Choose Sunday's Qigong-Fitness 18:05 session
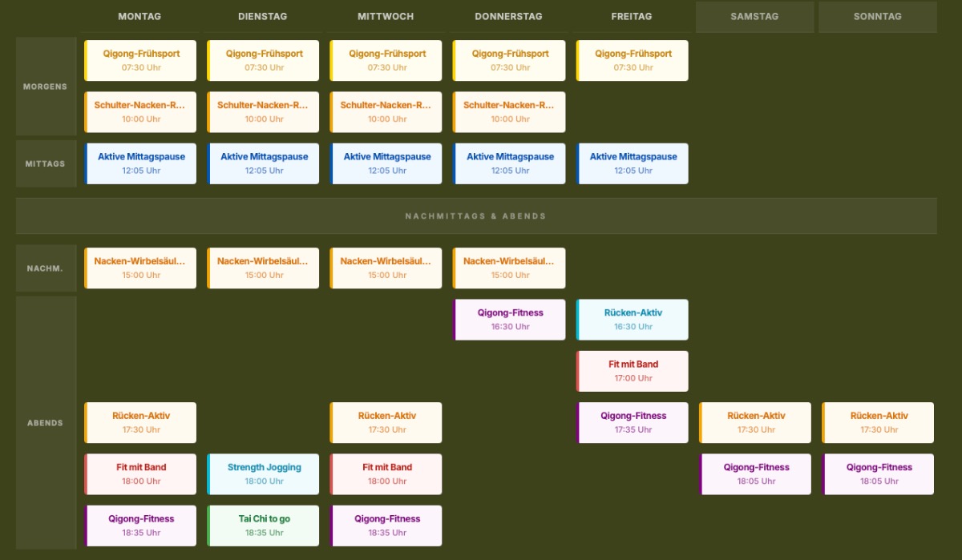This screenshot has width=962, height=560. (x=879, y=474)
